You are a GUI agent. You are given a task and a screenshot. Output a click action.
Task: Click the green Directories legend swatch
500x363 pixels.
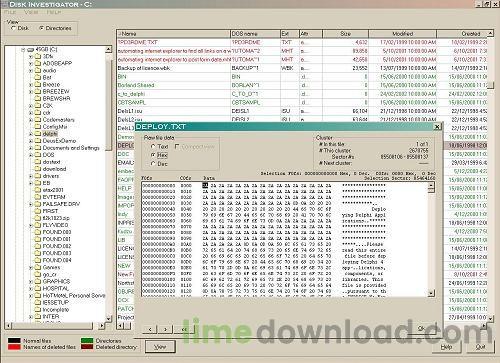pos(87,341)
